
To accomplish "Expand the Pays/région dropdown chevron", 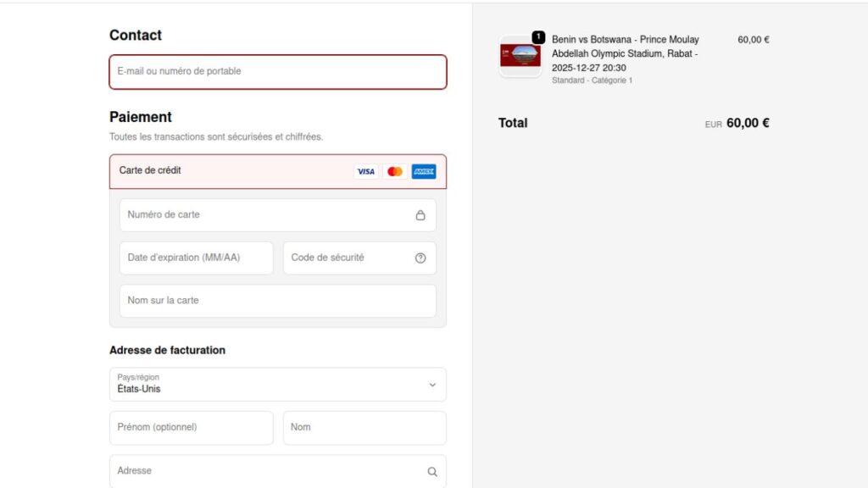I will (x=432, y=385).
